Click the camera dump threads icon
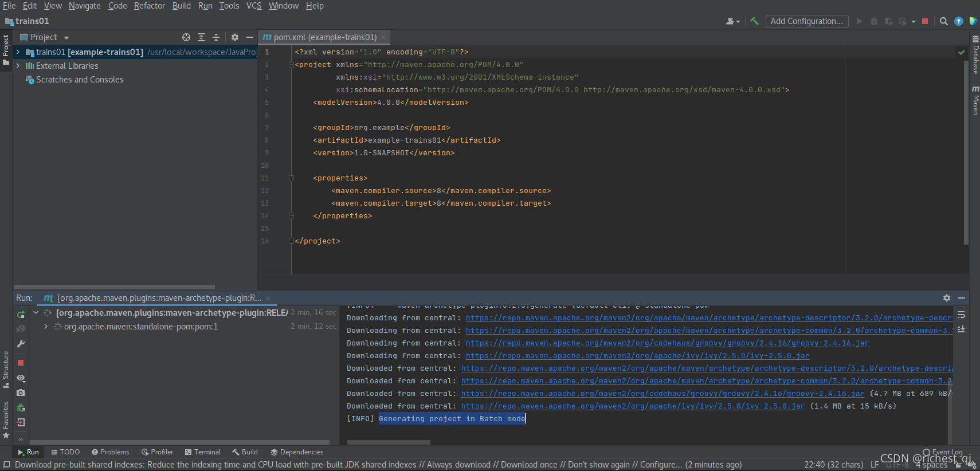980x471 pixels. [21, 393]
